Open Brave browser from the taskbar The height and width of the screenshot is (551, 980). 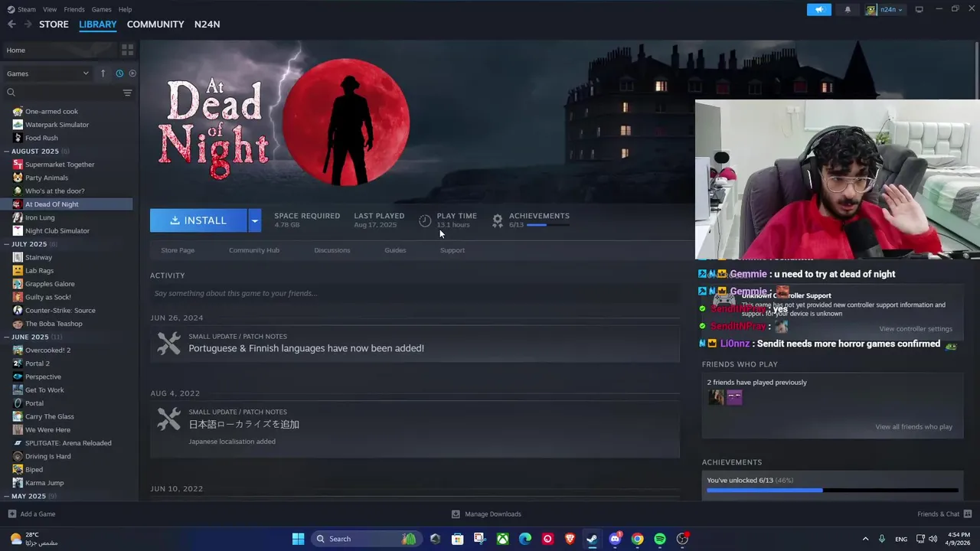[570, 539]
